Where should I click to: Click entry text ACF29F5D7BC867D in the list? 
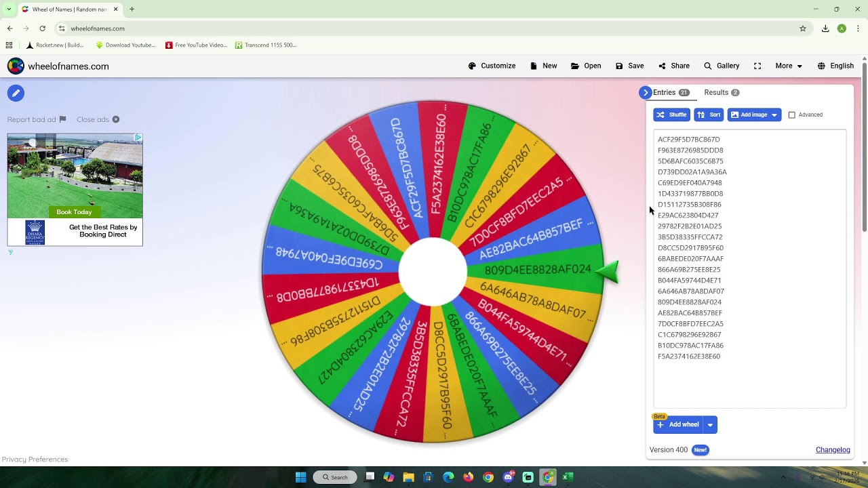click(689, 140)
